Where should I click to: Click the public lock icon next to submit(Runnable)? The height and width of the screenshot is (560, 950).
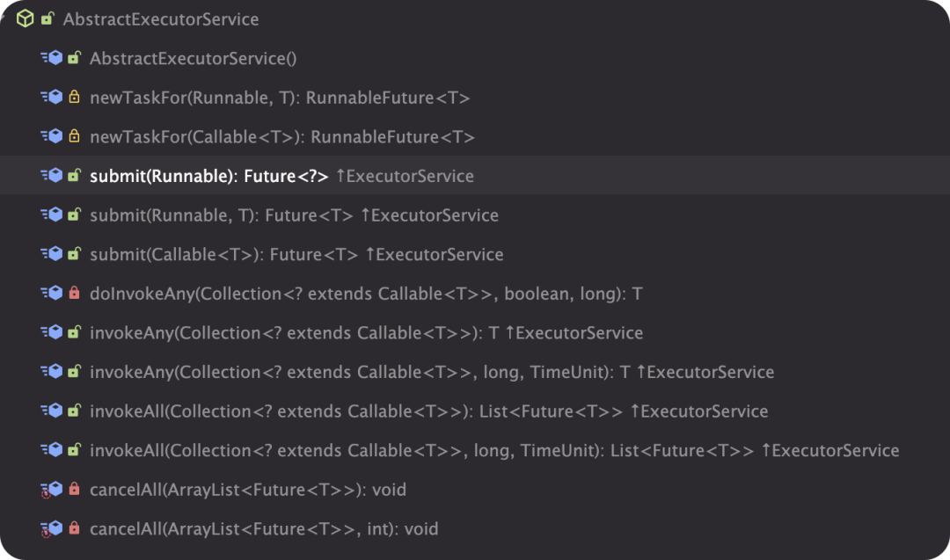[73, 175]
